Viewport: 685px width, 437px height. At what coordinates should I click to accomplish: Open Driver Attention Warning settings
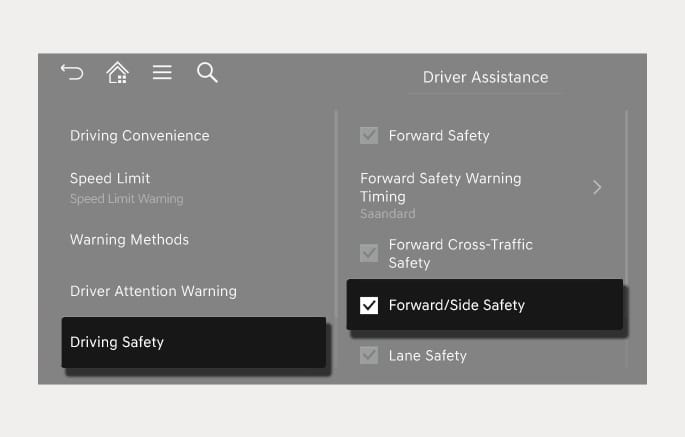pyautogui.click(x=153, y=291)
